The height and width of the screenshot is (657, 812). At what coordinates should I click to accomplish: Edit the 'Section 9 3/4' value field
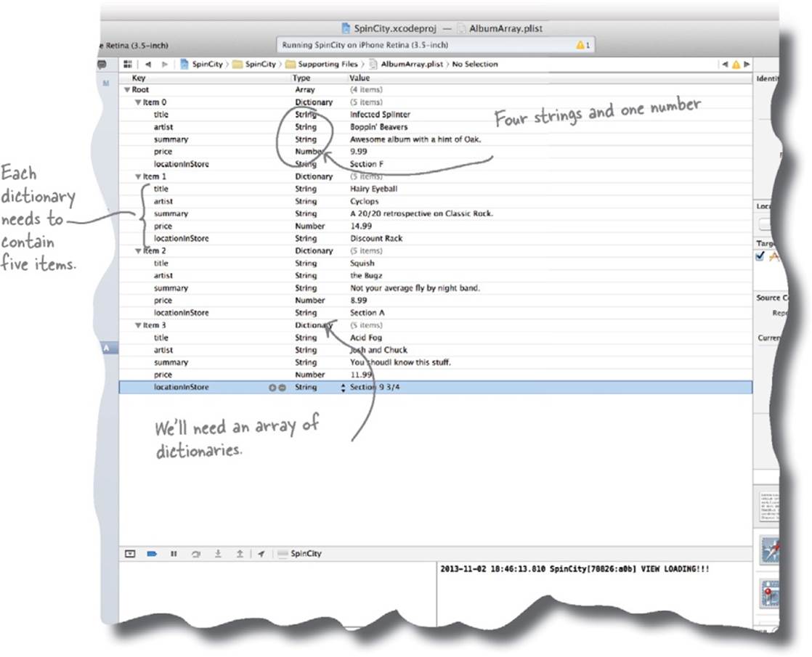point(375,387)
